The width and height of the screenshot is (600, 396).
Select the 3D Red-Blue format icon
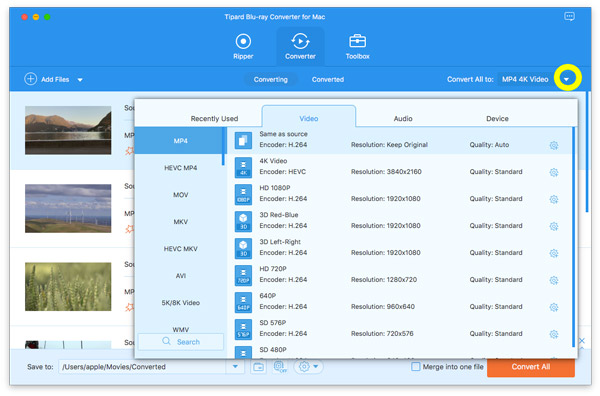tap(243, 222)
